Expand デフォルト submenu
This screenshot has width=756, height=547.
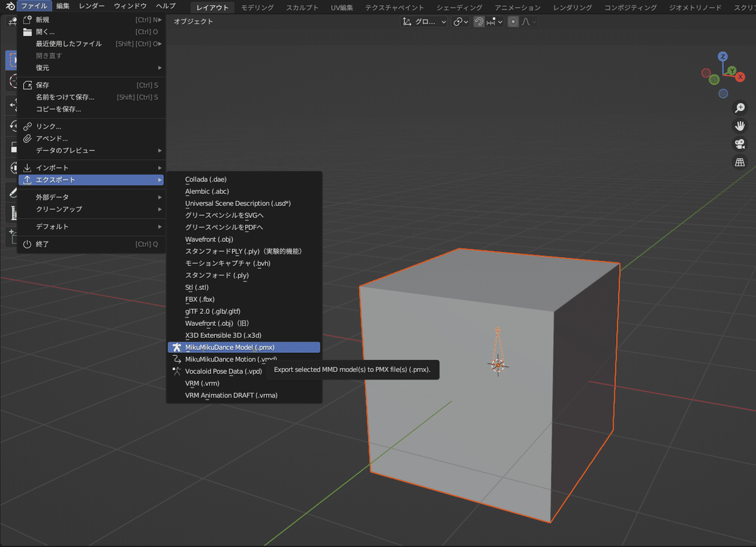pos(91,227)
